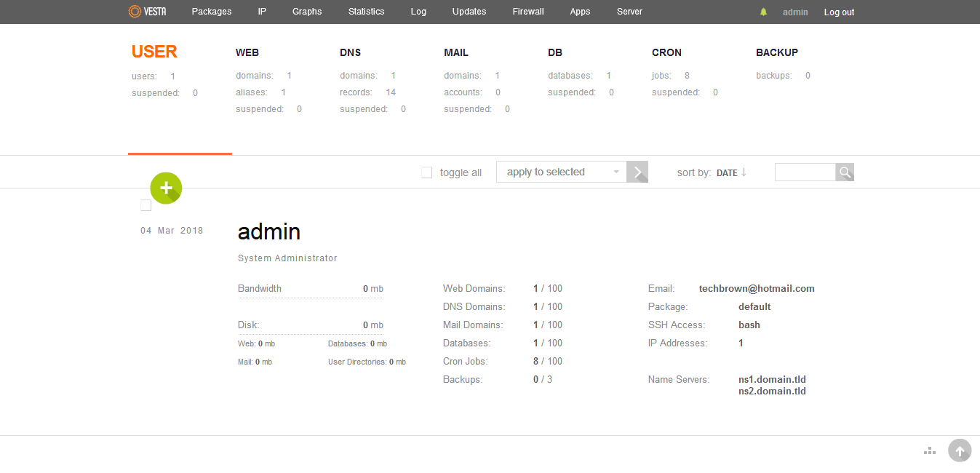Click the search magnifier icon
980x473 pixels.
click(x=845, y=172)
